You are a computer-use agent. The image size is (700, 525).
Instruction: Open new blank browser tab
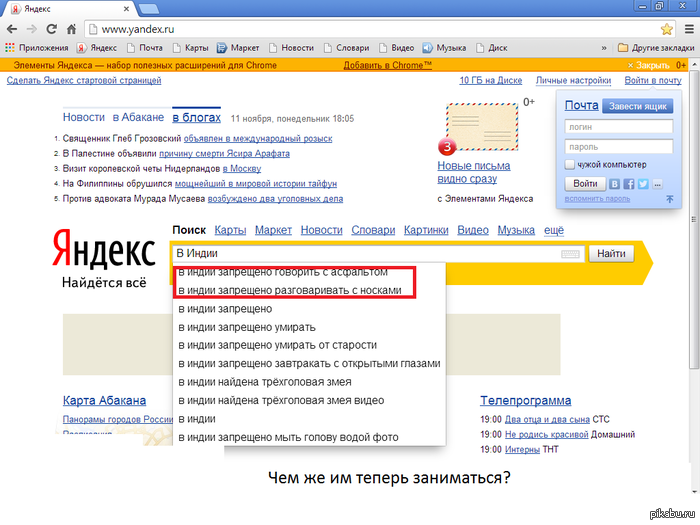tap(149, 8)
